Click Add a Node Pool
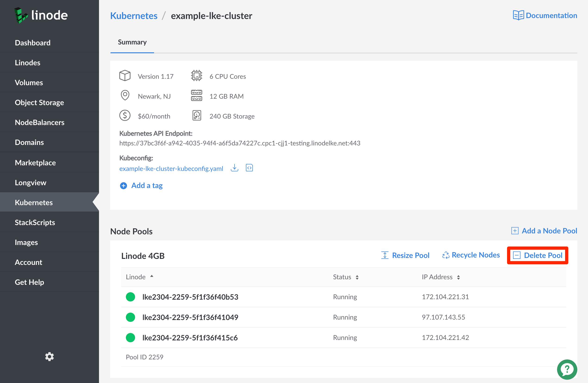The width and height of the screenshot is (588, 383). click(x=544, y=231)
